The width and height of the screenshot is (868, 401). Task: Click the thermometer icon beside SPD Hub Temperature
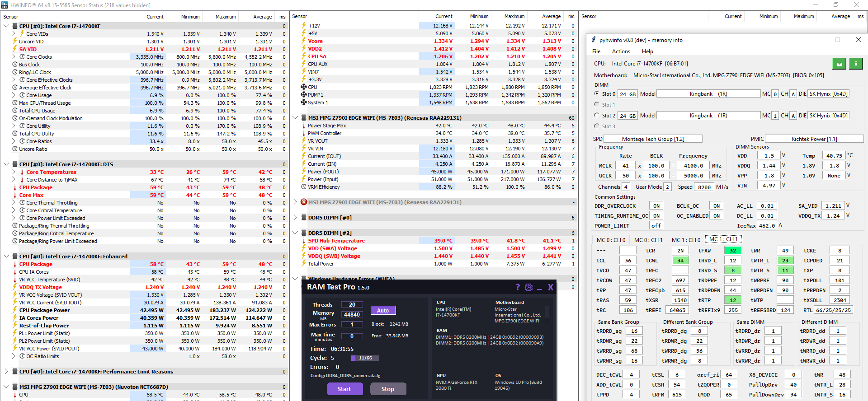click(x=304, y=241)
